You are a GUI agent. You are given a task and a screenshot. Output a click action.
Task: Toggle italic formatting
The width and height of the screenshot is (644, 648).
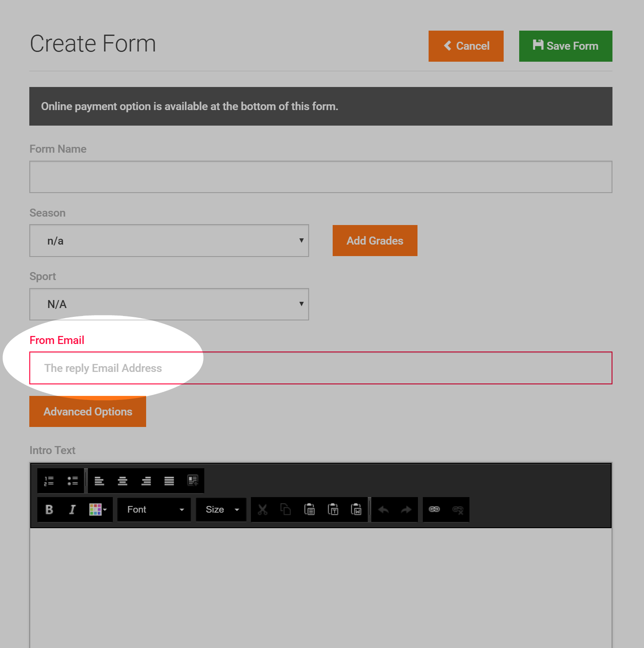(72, 510)
